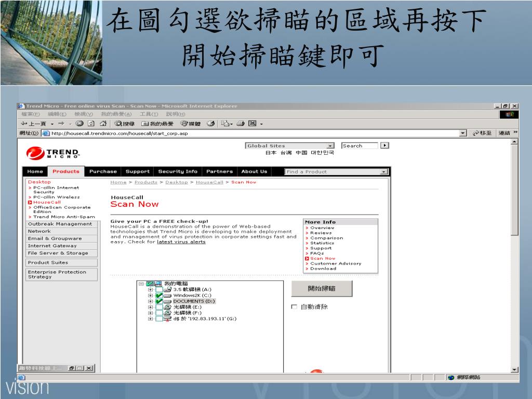Follow the latest virus alerts link
Image resolution: width=532 pixels, height=399 pixels.
(181, 242)
